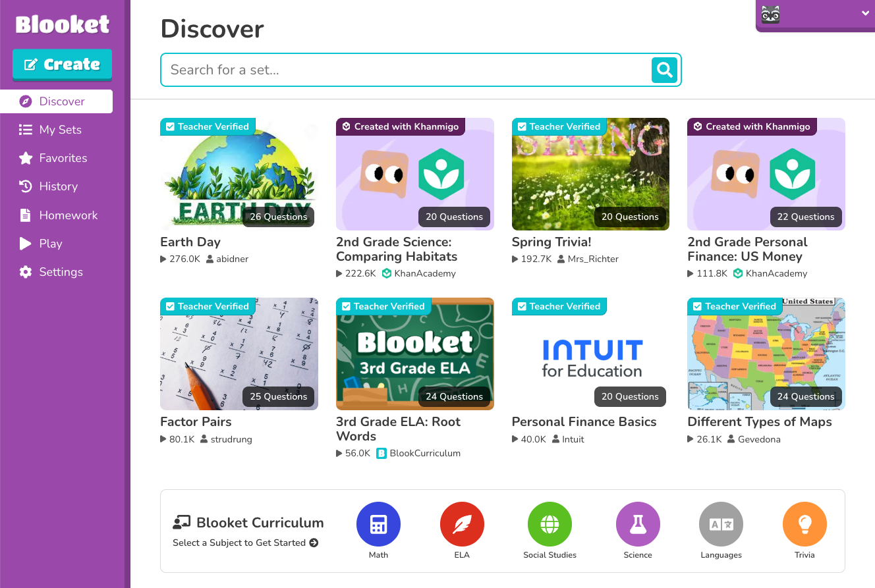Open the 3rd Grade ELA: Root Words title

coord(399,429)
